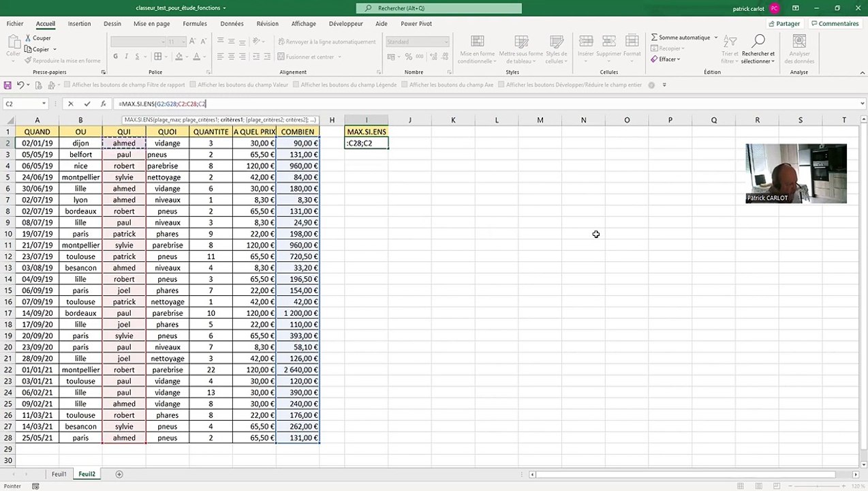868x491 pixels.
Task: Click the Insérer cells icon
Action: pos(586,42)
